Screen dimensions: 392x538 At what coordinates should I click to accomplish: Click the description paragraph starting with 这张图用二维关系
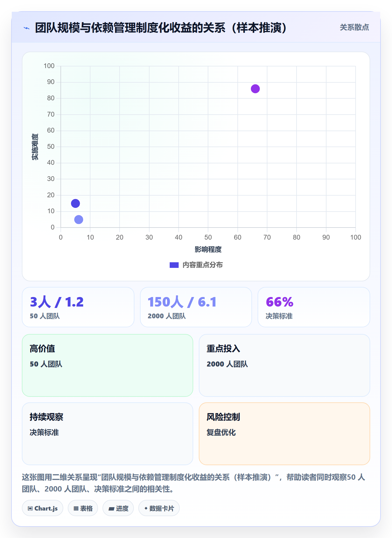[x=194, y=483]
